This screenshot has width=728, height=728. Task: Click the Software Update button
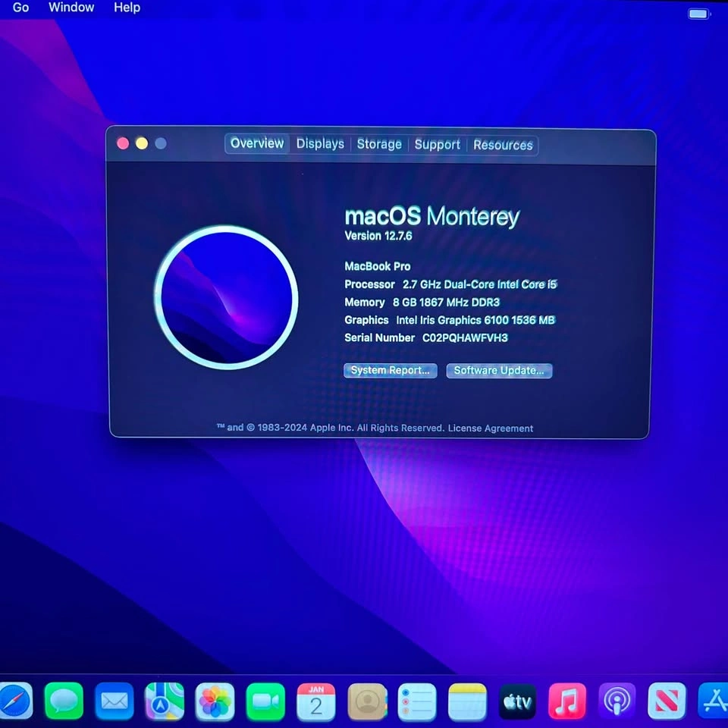click(499, 371)
